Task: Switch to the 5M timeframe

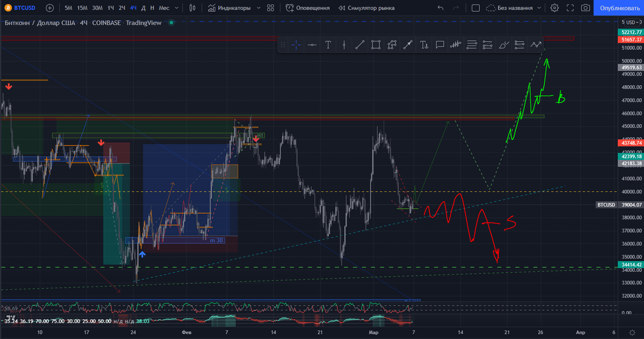Action: coord(69,8)
